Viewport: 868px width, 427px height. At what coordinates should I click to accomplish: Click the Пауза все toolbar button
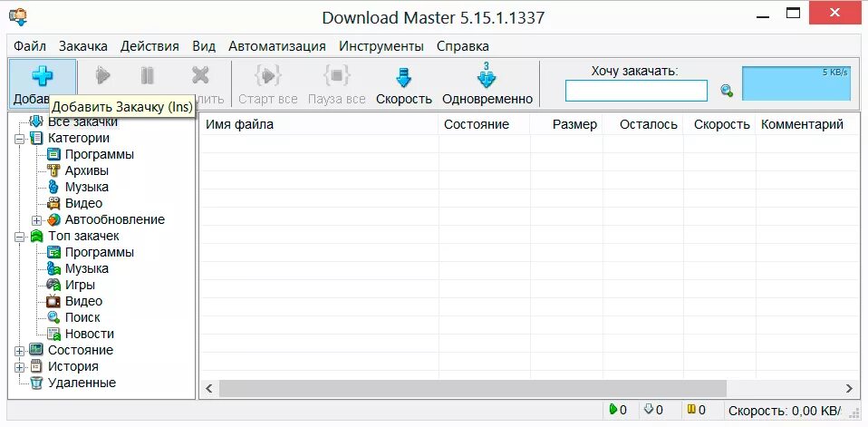pyautogui.click(x=336, y=84)
